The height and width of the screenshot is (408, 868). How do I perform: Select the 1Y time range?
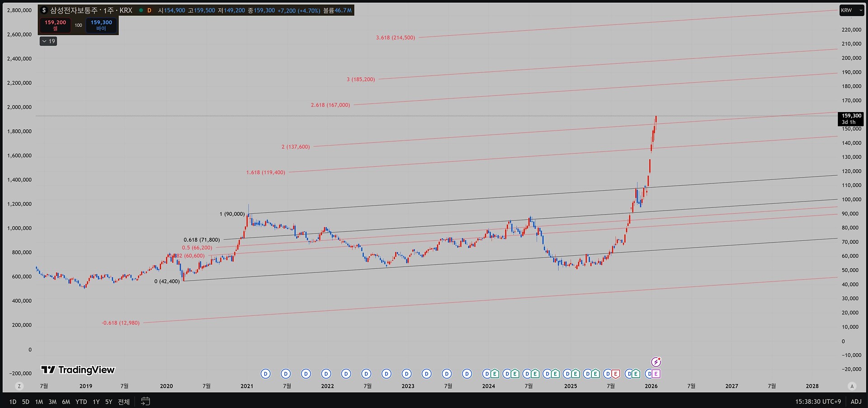coord(96,401)
